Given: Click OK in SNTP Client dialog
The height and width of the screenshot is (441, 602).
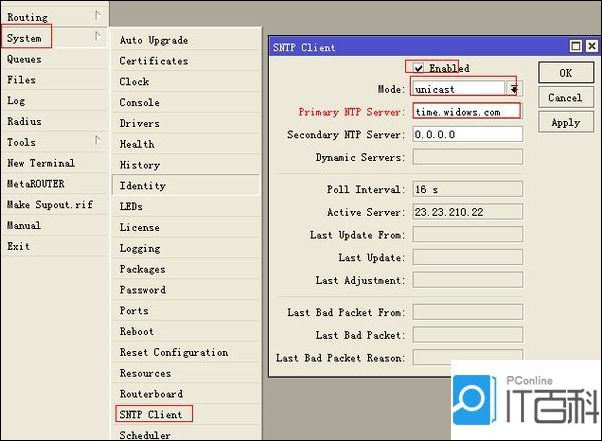Looking at the screenshot, I should pyautogui.click(x=566, y=73).
